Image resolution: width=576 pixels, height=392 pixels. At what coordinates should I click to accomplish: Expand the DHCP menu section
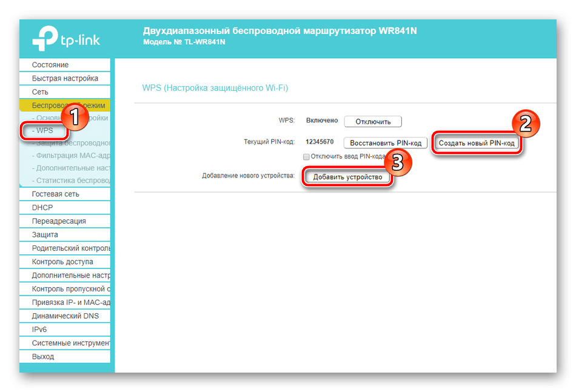pyautogui.click(x=42, y=208)
